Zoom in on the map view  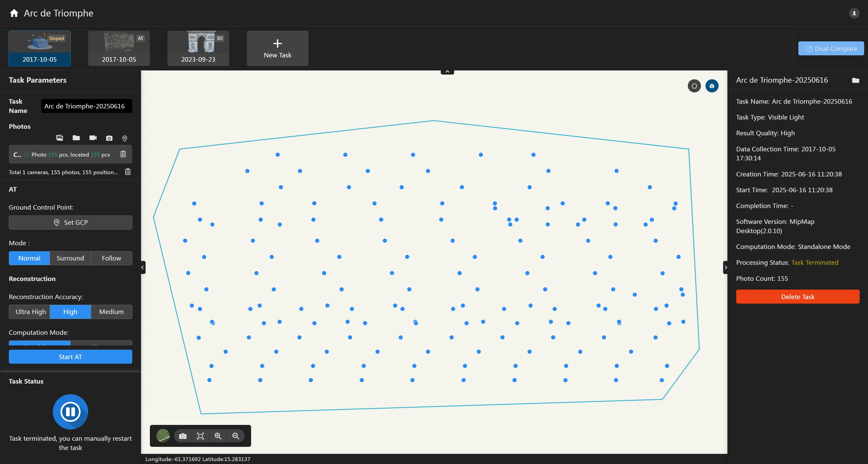218,436
